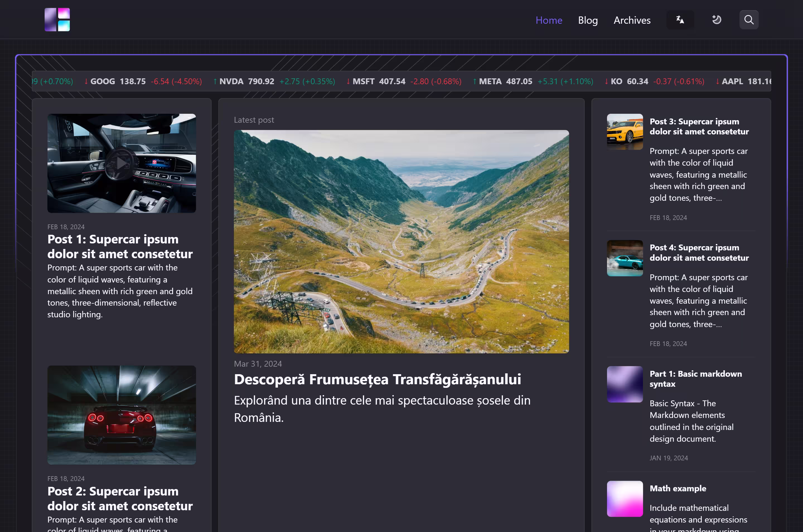Open 'Post 1: Supercar ipsum dolor sit amet consetetur'
Image resolution: width=803 pixels, height=532 pixels.
pyautogui.click(x=119, y=246)
